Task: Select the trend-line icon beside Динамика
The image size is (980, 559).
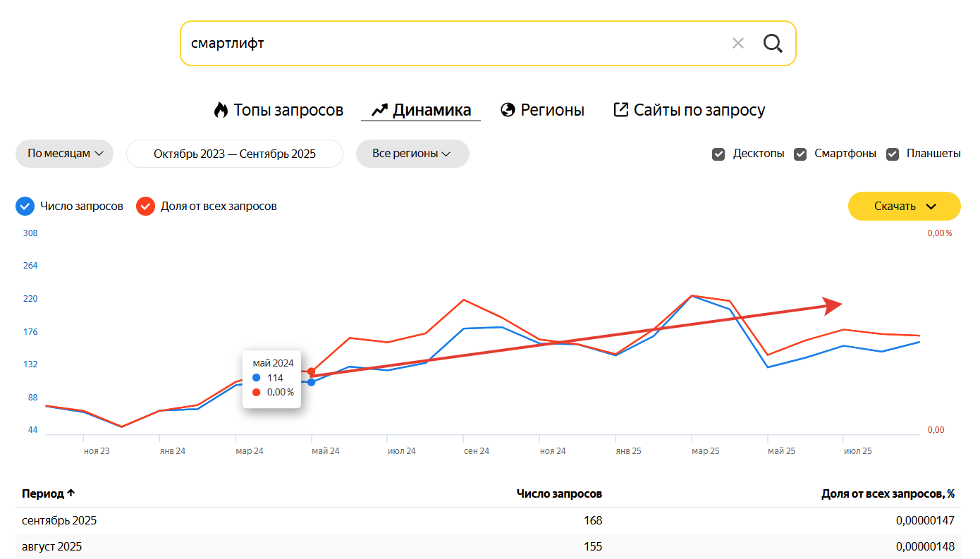Action: [379, 109]
